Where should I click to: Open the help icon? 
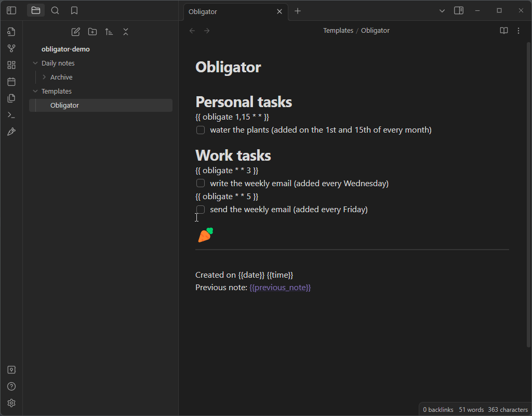click(x=11, y=386)
